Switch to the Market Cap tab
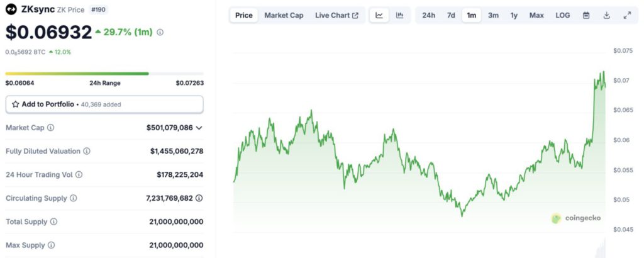 click(x=284, y=15)
